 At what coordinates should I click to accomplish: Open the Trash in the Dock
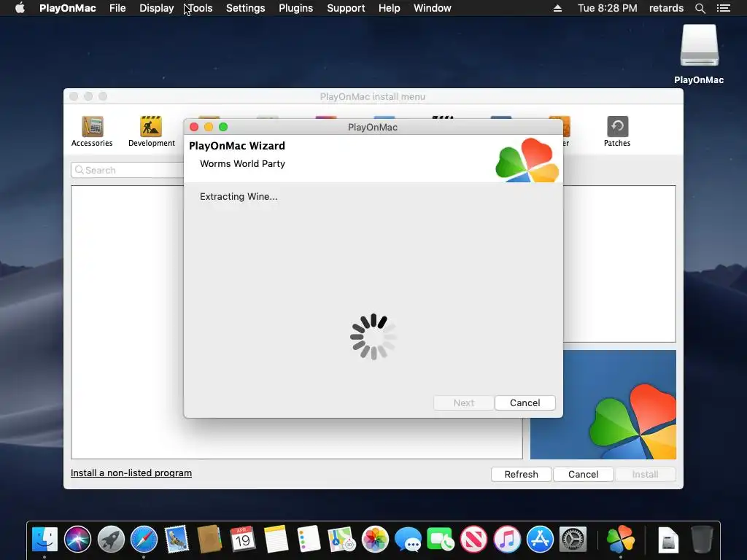(702, 540)
